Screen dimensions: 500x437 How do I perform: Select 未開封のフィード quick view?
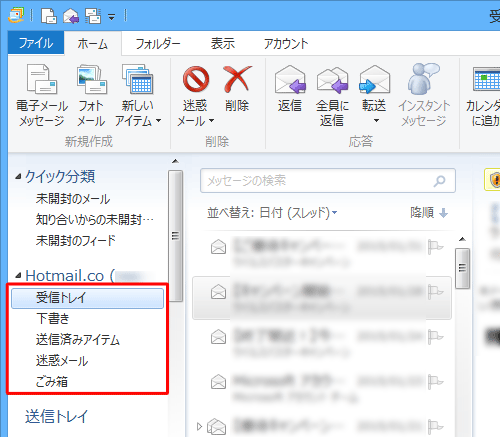(75, 240)
